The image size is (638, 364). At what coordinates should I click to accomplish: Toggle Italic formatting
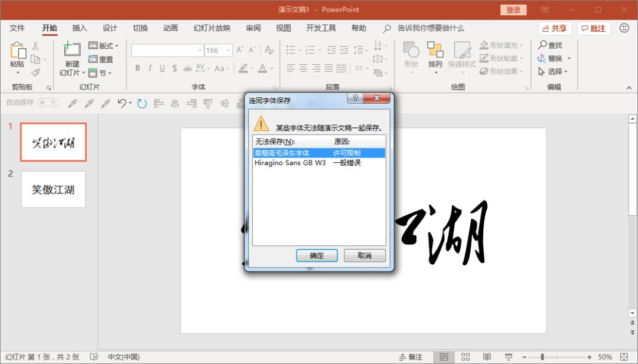click(149, 68)
